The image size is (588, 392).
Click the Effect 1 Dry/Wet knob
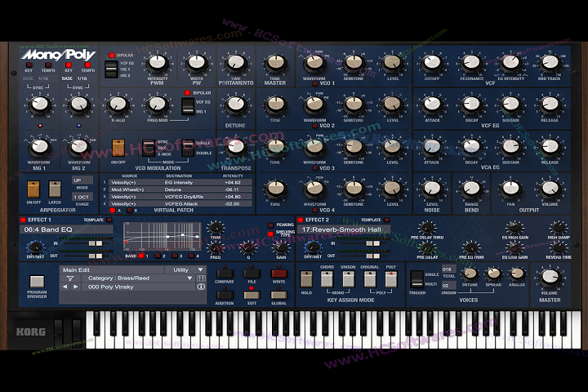[35, 247]
